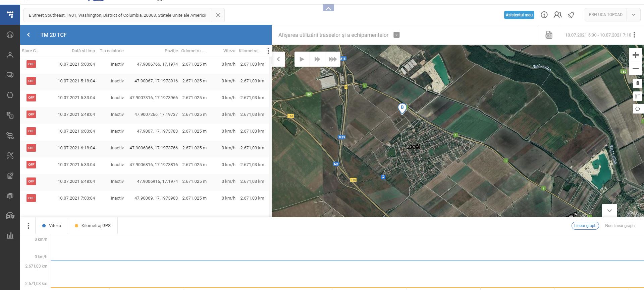This screenshot has width=644, height=290.
Task: Zoom in on the map
Action: (x=635, y=55)
